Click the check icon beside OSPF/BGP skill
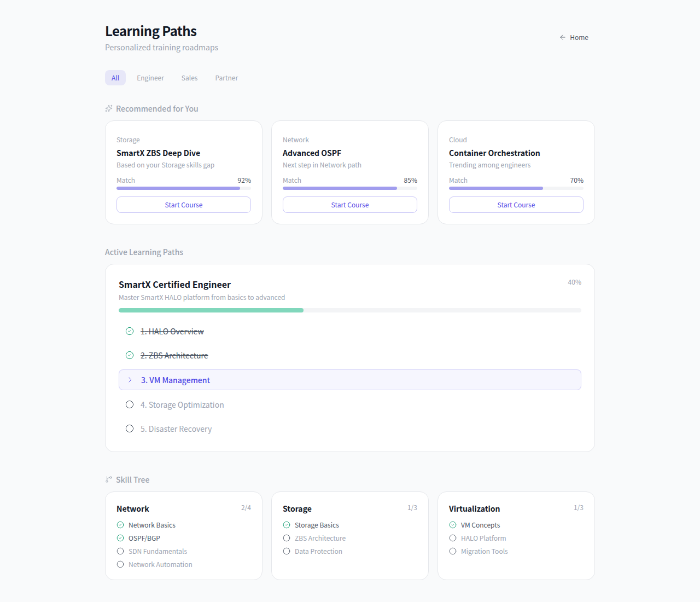The height and width of the screenshot is (602, 700). [x=120, y=538]
